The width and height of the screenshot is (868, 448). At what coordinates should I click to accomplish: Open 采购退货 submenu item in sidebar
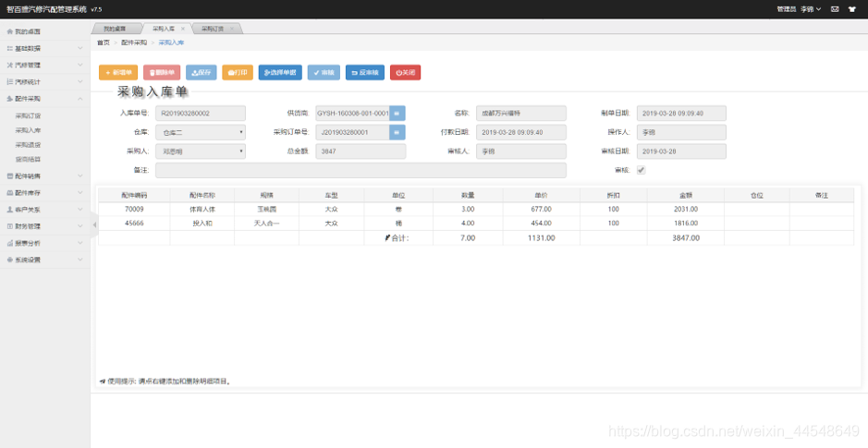coord(28,145)
